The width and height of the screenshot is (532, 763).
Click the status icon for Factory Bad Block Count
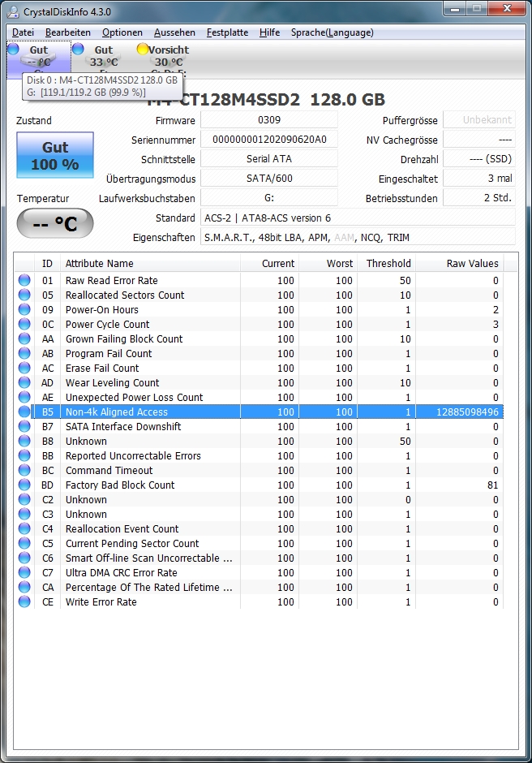24,485
